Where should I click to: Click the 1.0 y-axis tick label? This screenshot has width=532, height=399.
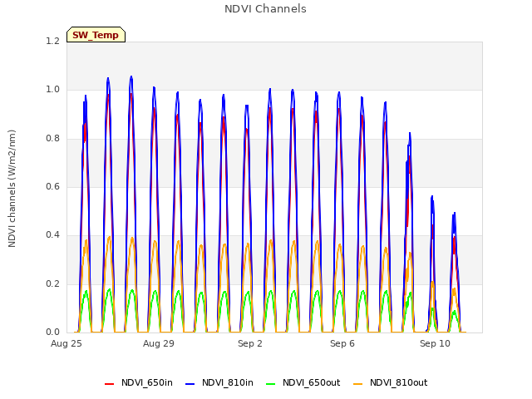[x=52, y=90]
